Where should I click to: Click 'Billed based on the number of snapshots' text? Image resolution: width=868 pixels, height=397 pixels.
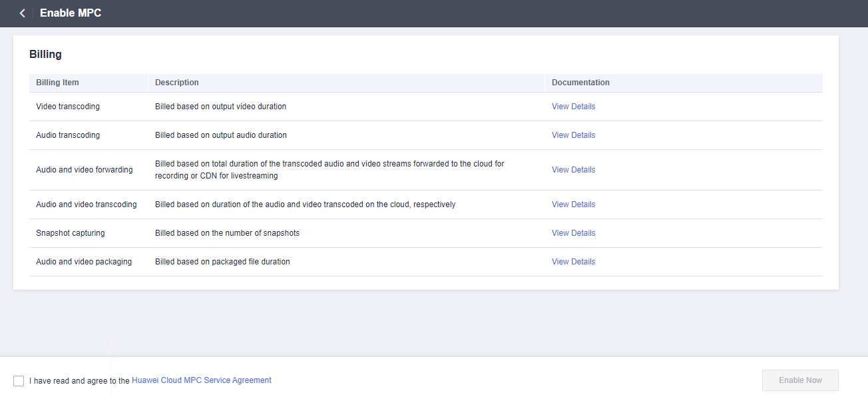(x=228, y=233)
